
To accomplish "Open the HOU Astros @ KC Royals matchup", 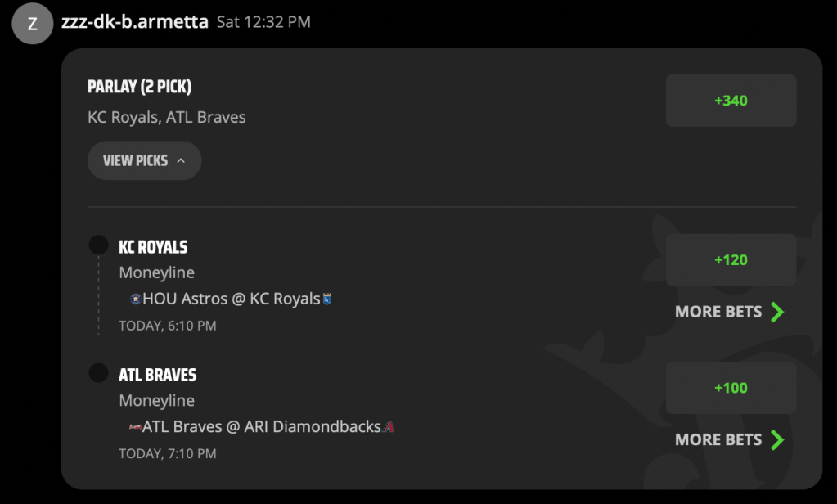I will [231, 299].
